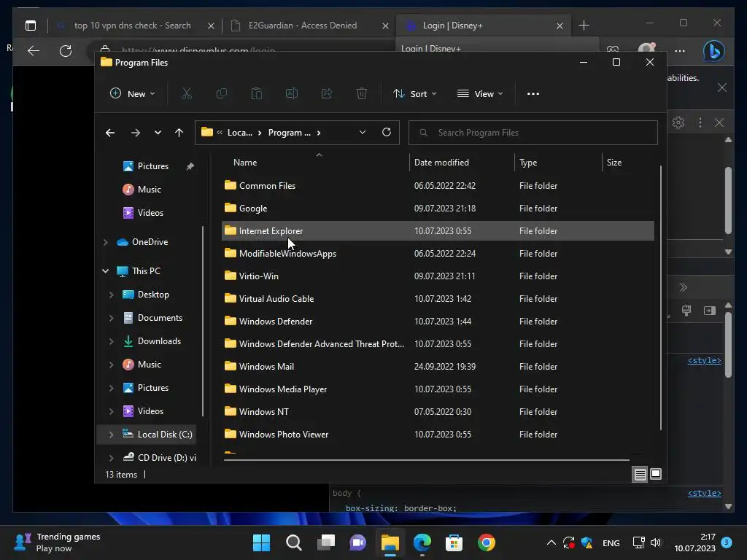
Task: Launch Google Chrome from the taskbar
Action: click(x=487, y=542)
